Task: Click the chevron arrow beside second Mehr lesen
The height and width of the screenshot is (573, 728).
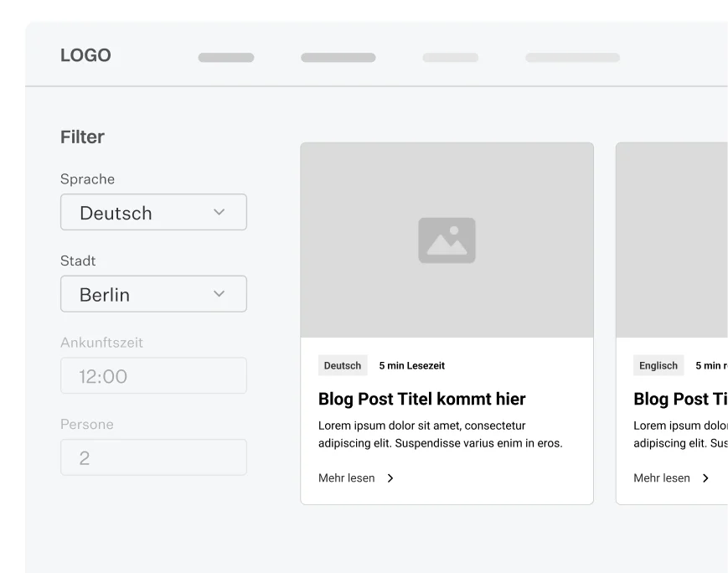Action: (706, 478)
